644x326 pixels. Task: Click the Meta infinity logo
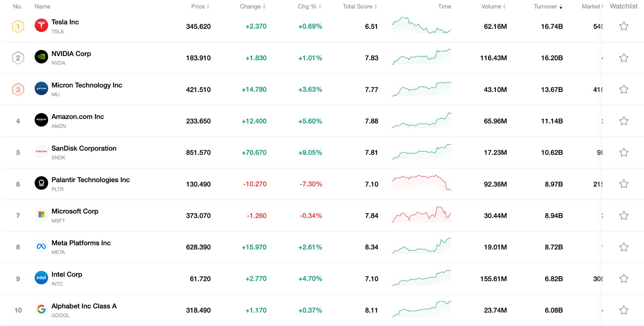41,247
